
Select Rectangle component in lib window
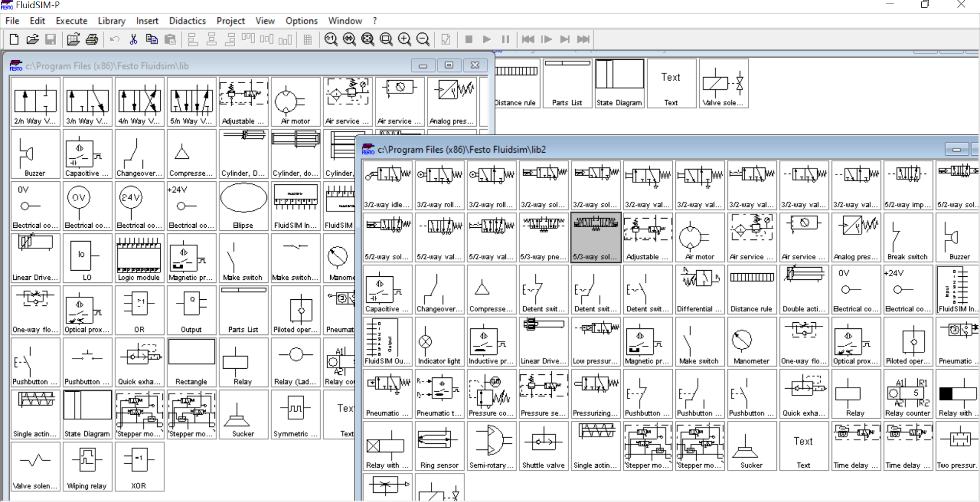coord(191,362)
